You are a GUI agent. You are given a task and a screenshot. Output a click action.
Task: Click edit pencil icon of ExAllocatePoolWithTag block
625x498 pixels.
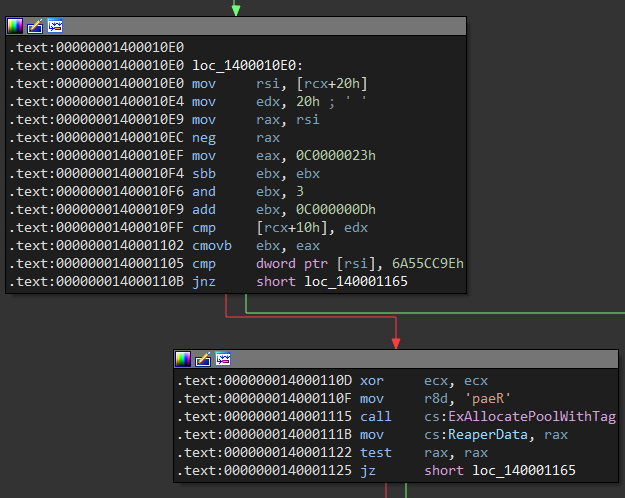tap(203, 359)
